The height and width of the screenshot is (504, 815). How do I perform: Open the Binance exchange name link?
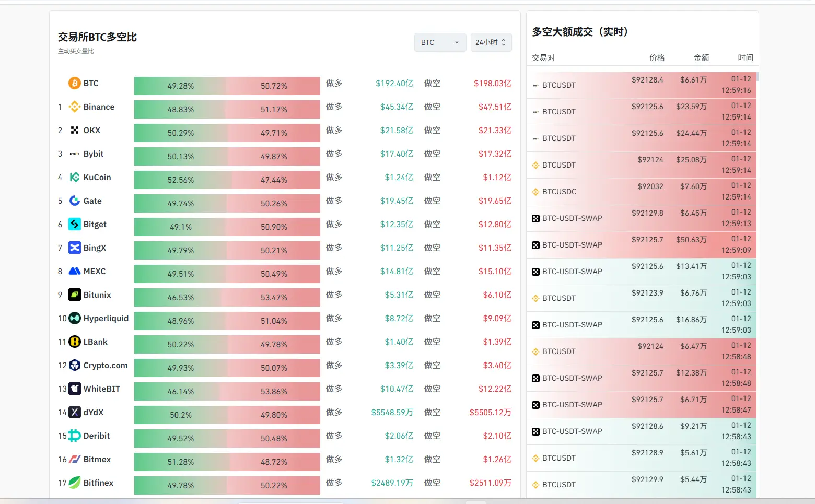(99, 107)
